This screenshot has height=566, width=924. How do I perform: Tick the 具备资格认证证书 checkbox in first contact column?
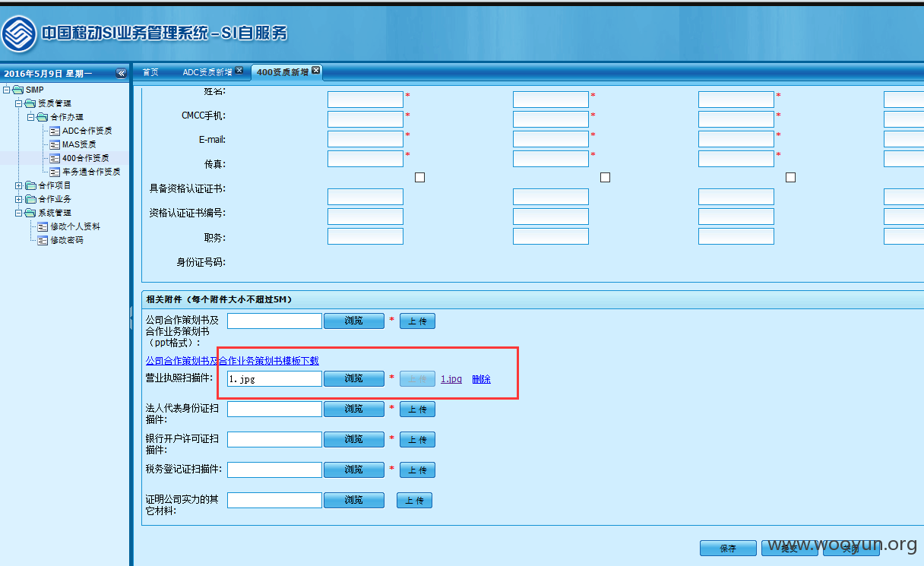(x=419, y=177)
